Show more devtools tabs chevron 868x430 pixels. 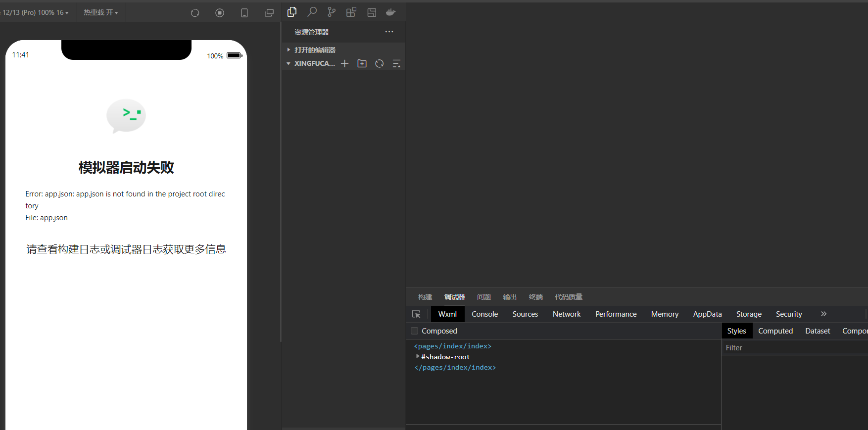(823, 314)
